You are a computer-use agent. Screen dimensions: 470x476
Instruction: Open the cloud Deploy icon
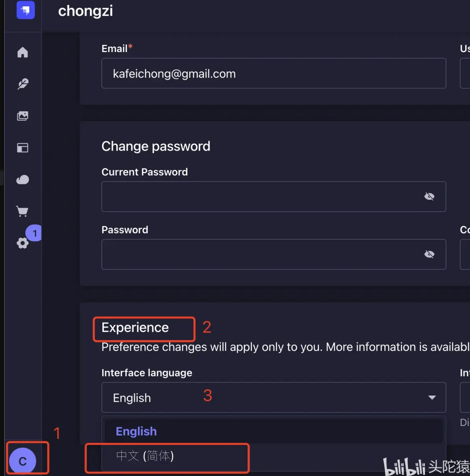[23, 180]
